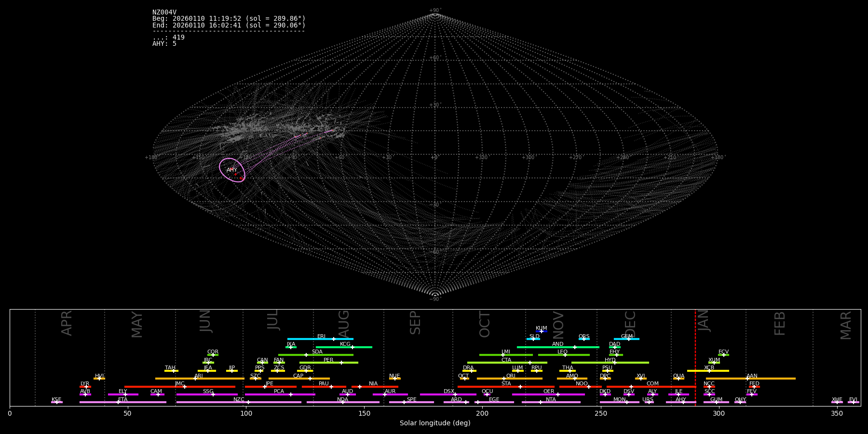This screenshot has height=434, width=868.
Task: Click the +270 longitude label on the map
Action: (575, 158)
